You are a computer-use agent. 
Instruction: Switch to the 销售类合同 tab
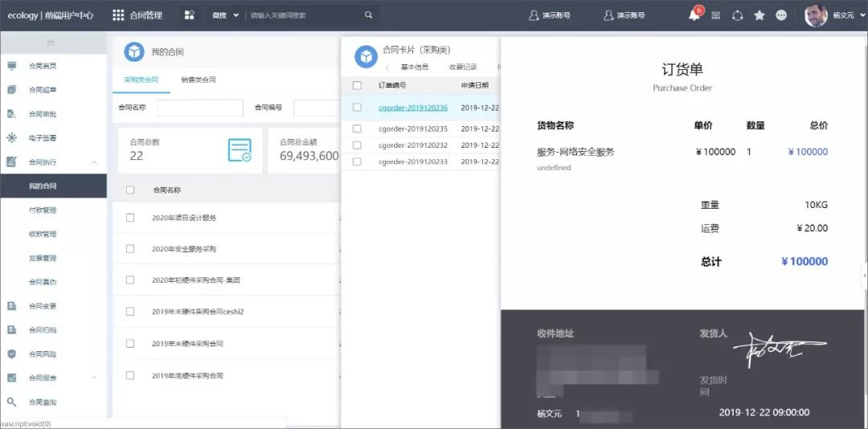click(199, 80)
